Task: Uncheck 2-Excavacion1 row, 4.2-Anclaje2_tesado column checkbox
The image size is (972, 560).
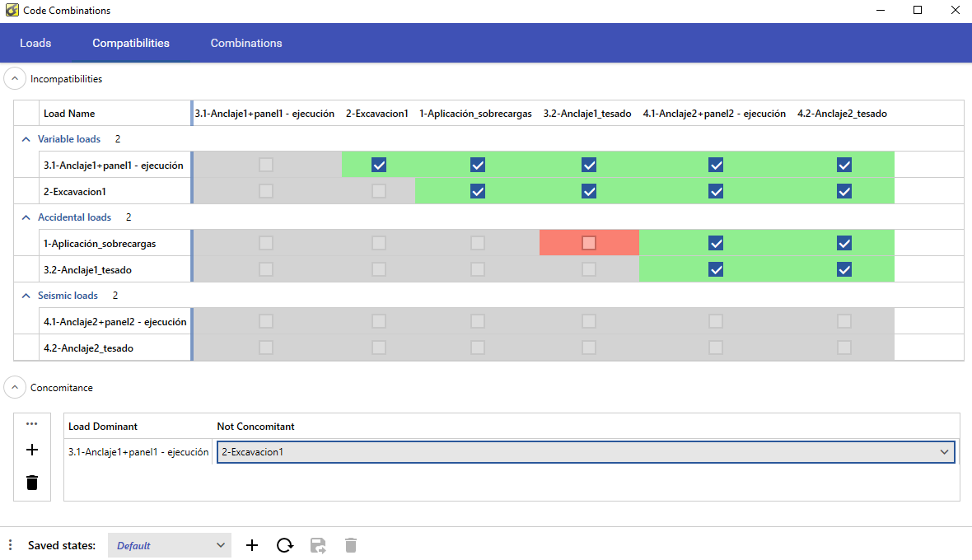Action: (x=843, y=191)
